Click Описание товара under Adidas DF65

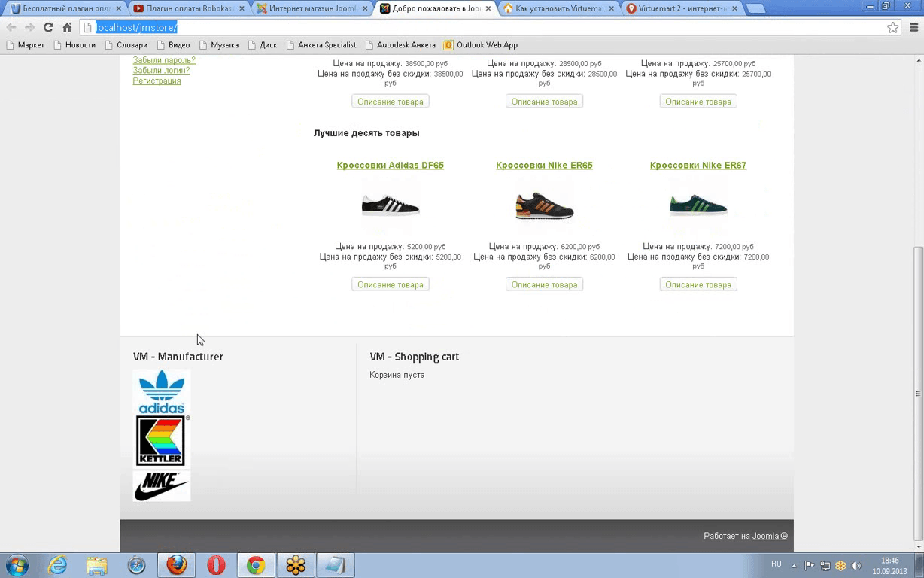tap(391, 284)
